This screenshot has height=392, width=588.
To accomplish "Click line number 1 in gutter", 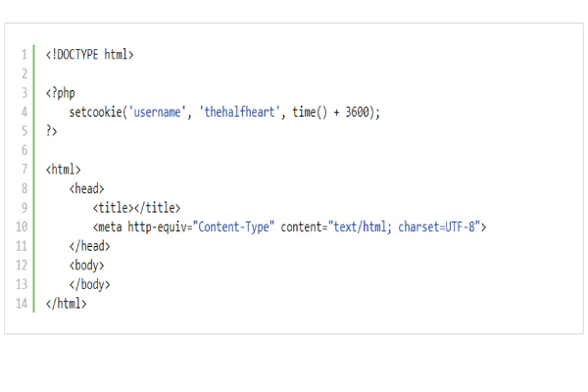I will (x=24, y=54).
